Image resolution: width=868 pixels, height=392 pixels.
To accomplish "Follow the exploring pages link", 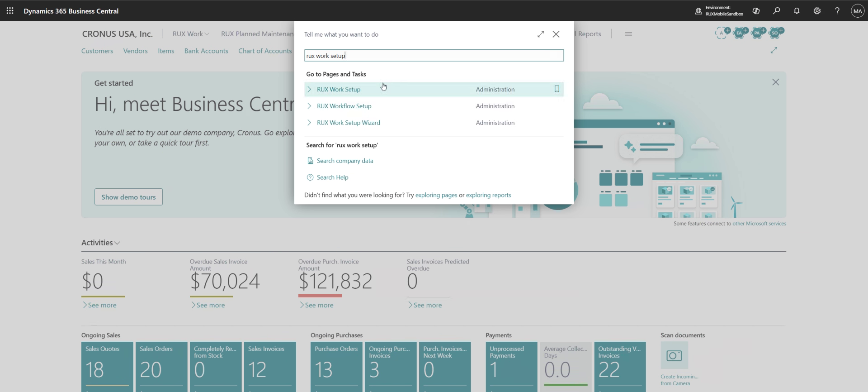I will pos(436,195).
